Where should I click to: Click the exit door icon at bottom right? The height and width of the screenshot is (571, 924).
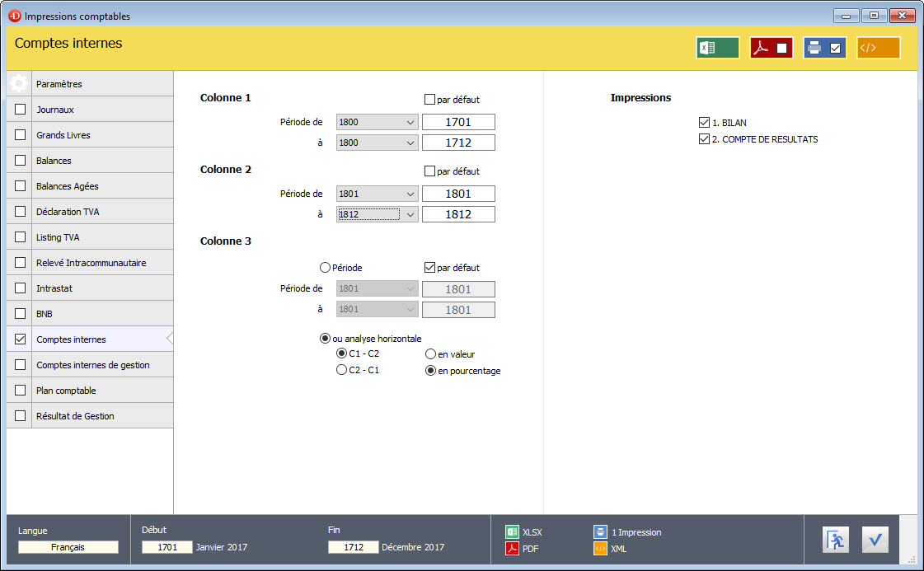coord(835,540)
